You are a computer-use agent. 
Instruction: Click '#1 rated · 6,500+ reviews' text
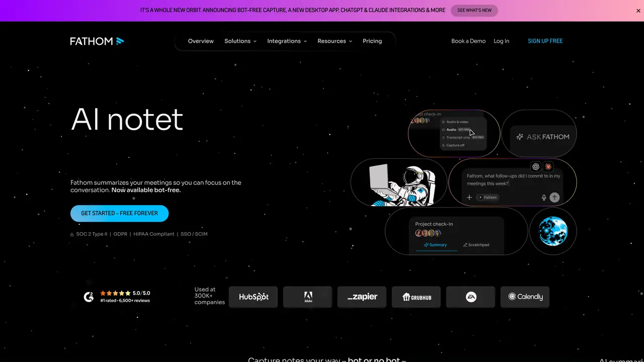coord(125,301)
